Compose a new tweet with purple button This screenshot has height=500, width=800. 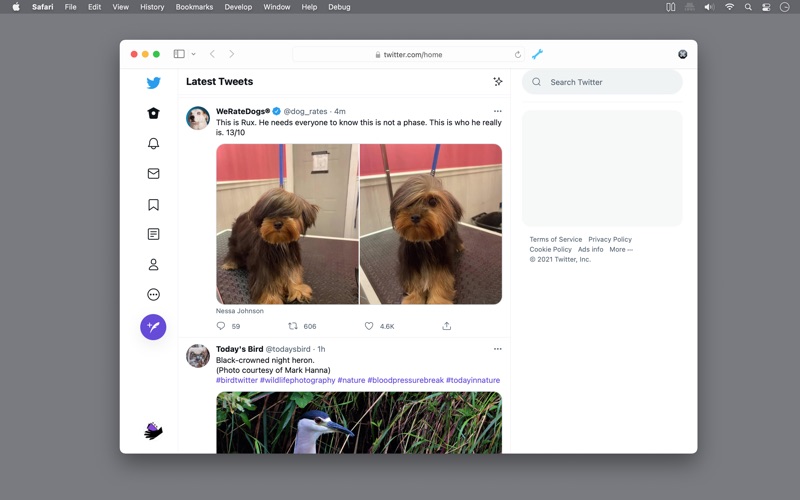[x=153, y=327]
